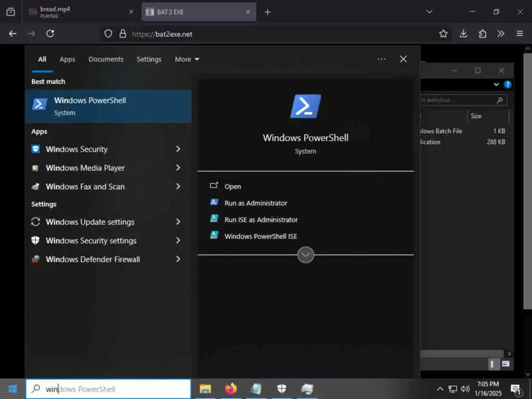532x399 pixels.
Task: Switch to the Settings search tab
Action: 149,59
